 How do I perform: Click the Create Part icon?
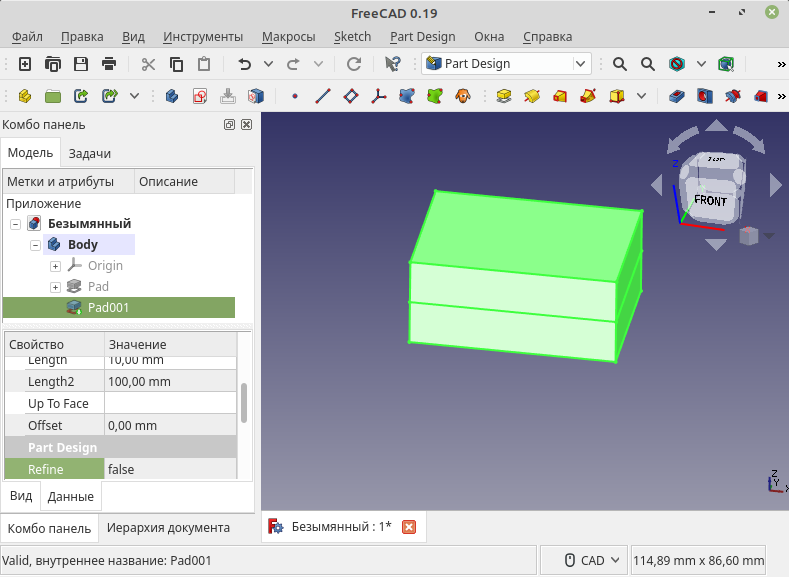point(25,96)
